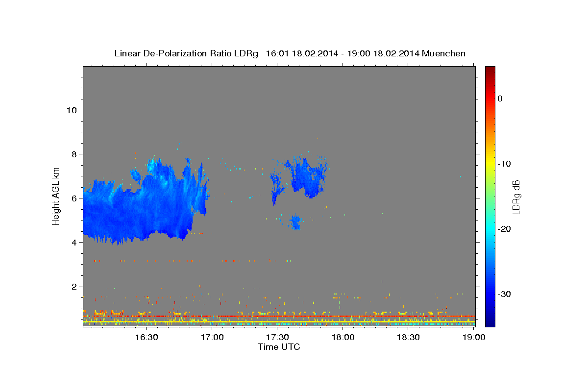588x392 pixels.
Task: Click the dark red top of the colorbar
Action: pos(490,71)
